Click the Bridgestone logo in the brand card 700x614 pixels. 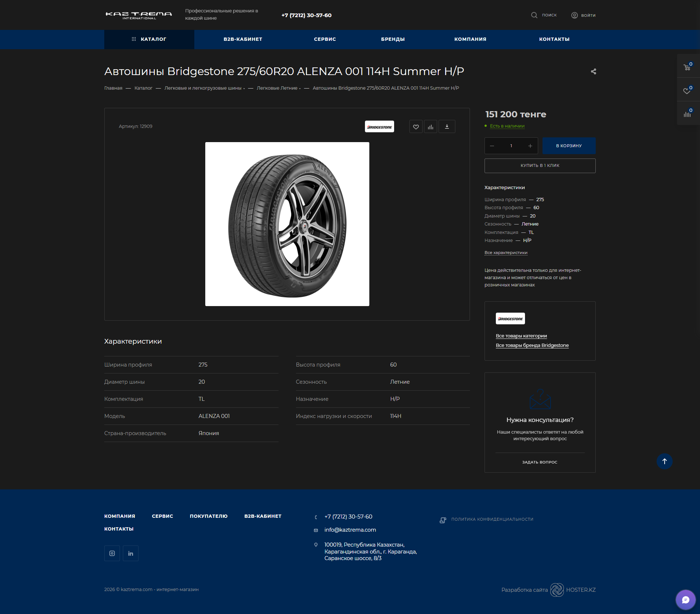coord(510,318)
